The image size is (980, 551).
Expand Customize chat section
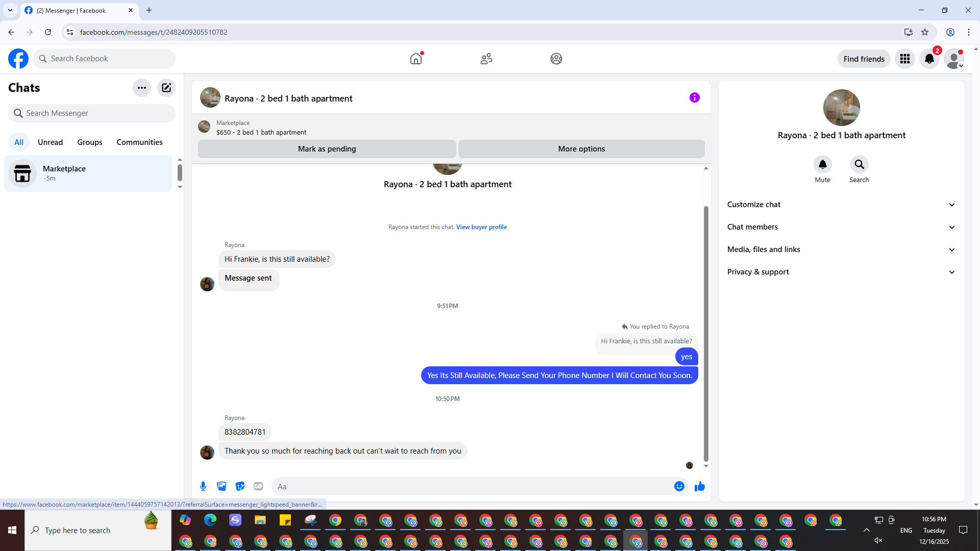[x=842, y=205]
